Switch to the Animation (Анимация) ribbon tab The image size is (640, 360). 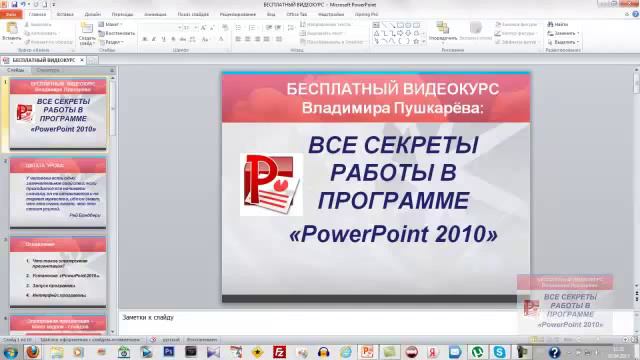click(155, 14)
